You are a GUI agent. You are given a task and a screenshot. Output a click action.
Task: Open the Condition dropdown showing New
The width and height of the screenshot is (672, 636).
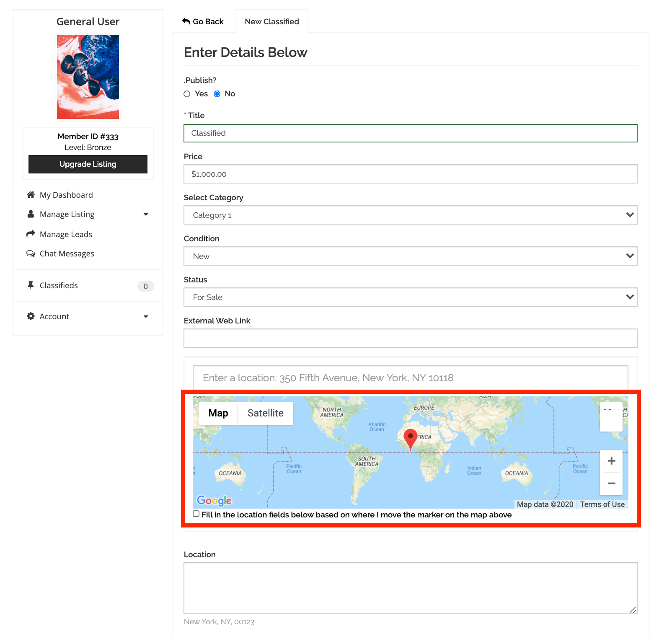point(410,256)
